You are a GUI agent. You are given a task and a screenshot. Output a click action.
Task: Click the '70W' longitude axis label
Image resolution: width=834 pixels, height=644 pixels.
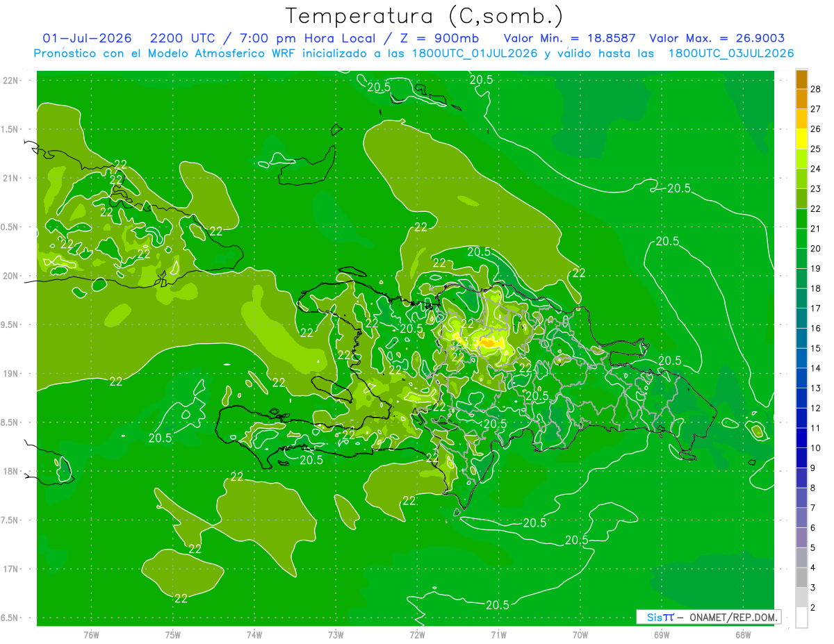point(580,634)
